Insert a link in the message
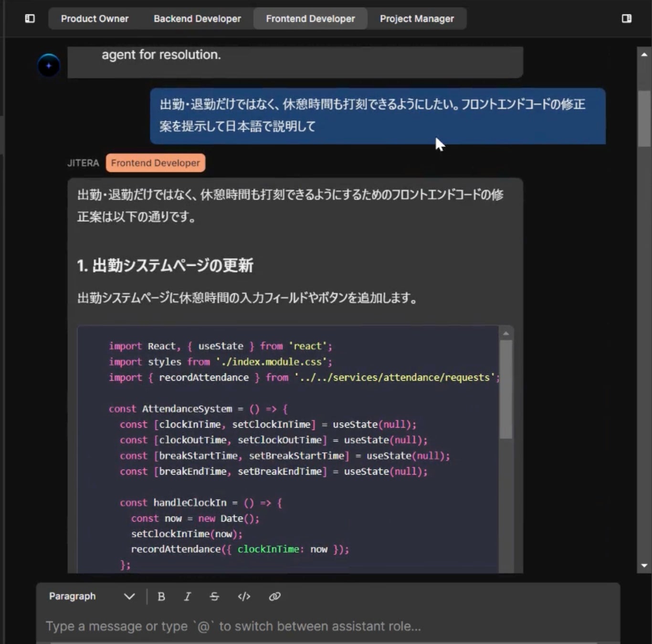The height and width of the screenshot is (644, 652). pos(274,596)
